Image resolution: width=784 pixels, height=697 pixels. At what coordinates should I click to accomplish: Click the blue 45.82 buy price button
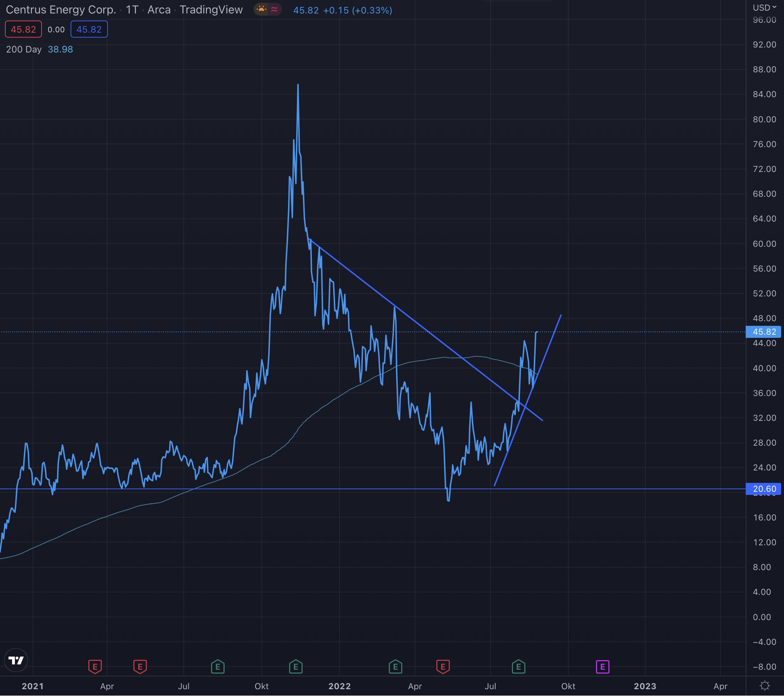(x=89, y=29)
